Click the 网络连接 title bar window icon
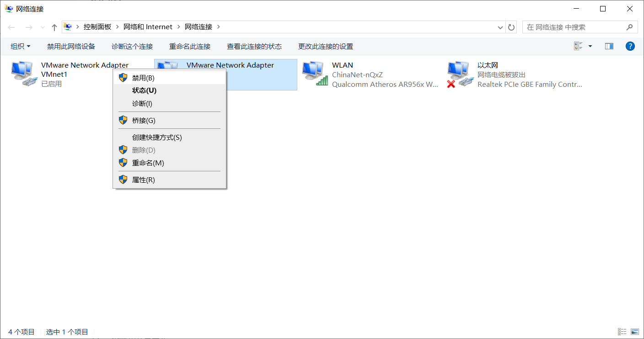Viewport: 644px width, 339px height. pos(9,9)
